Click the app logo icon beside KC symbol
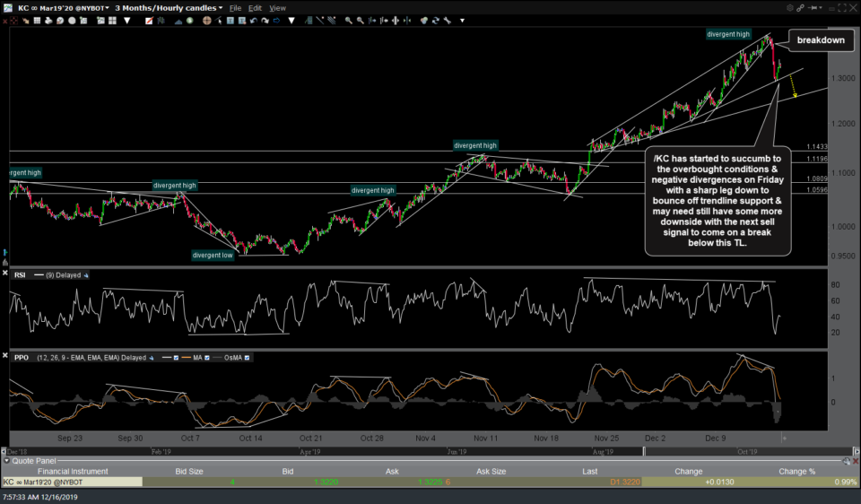This screenshot has width=861, height=504. click(x=8, y=7)
